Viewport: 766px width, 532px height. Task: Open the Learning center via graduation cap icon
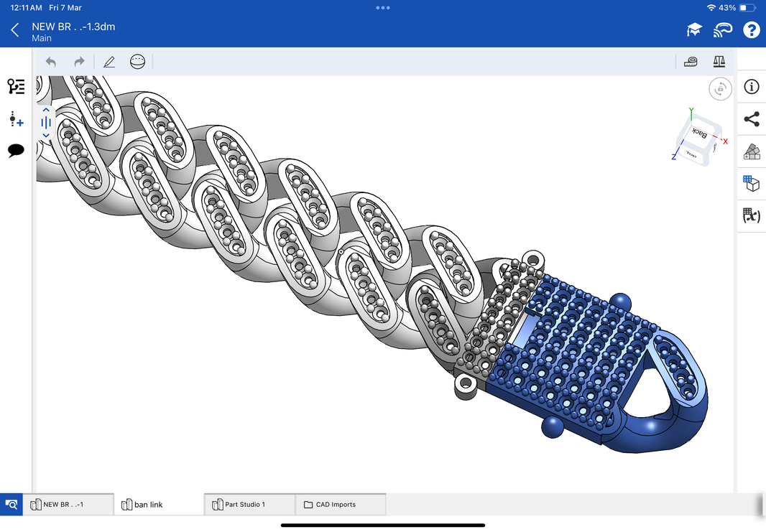pos(693,29)
